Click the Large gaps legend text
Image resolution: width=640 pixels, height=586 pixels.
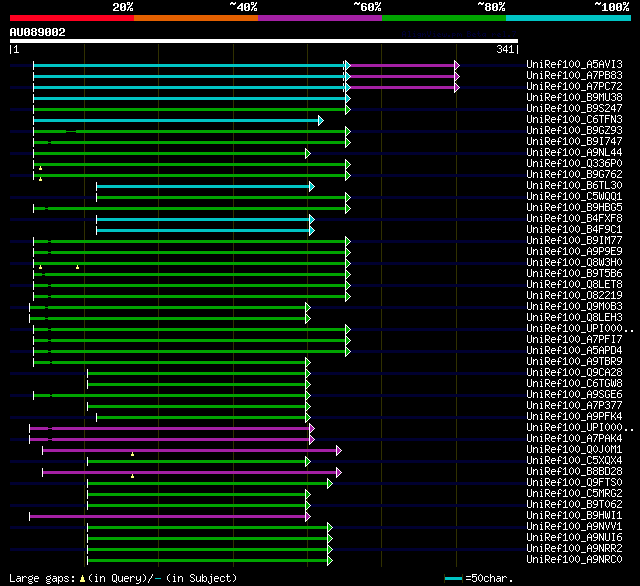coord(123,578)
